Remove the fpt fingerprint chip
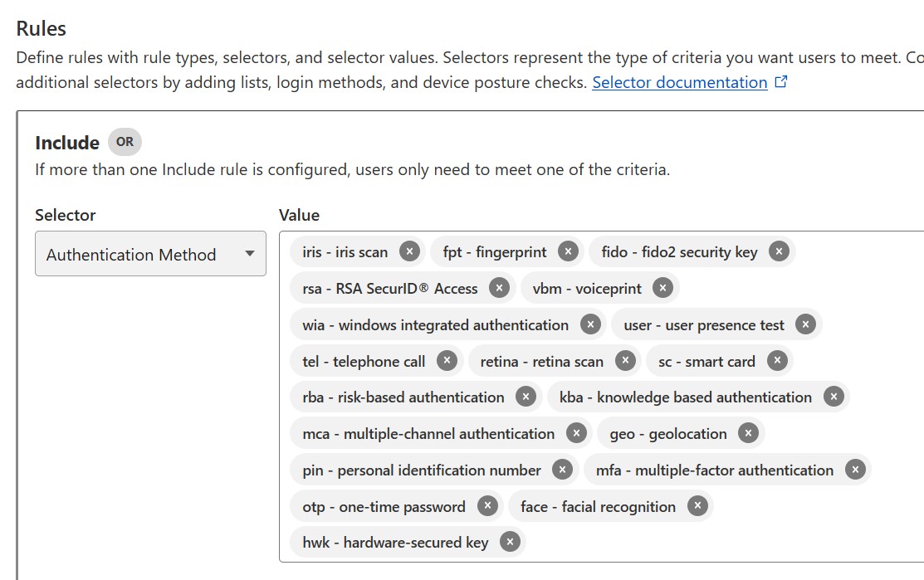The image size is (924, 580). coord(568,252)
